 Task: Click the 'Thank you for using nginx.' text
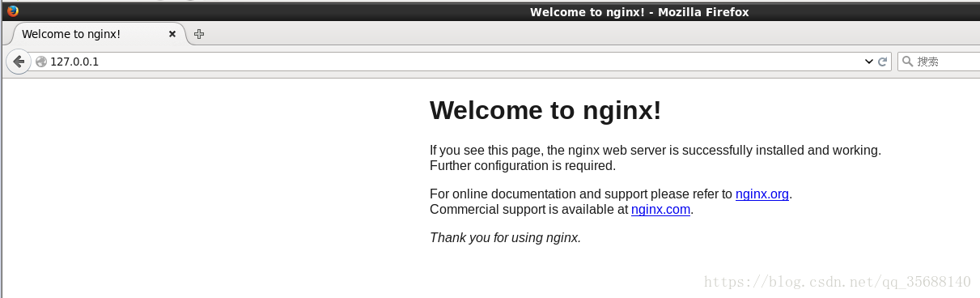coord(506,238)
